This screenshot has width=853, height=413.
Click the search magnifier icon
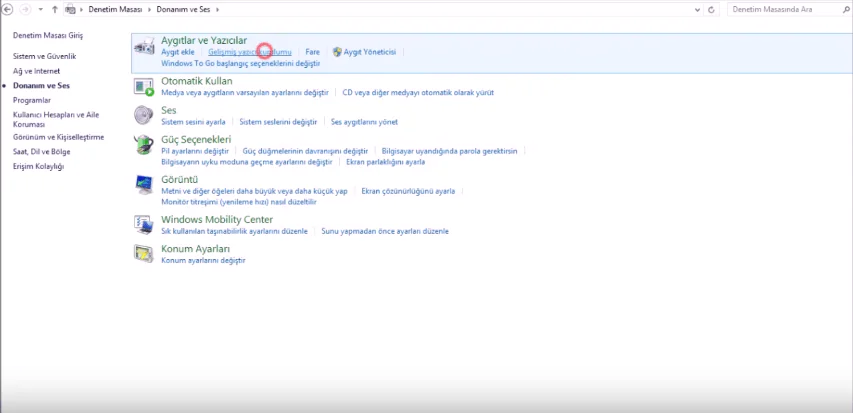pos(848,10)
